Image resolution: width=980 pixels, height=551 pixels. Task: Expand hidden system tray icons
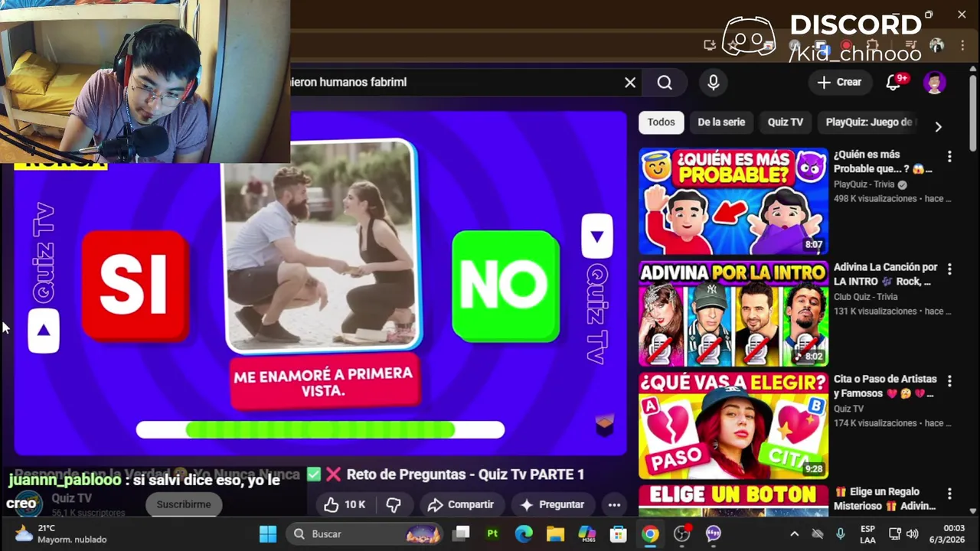click(794, 533)
